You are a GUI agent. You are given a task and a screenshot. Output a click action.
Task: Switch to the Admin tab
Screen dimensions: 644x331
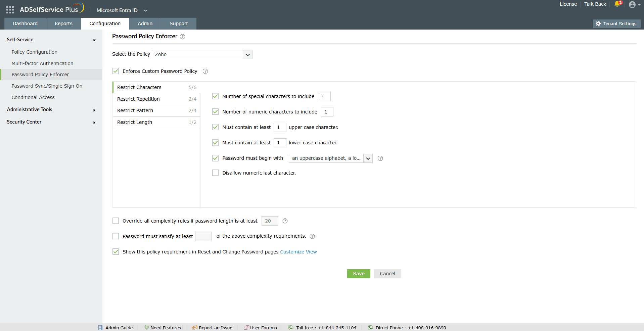[145, 23]
